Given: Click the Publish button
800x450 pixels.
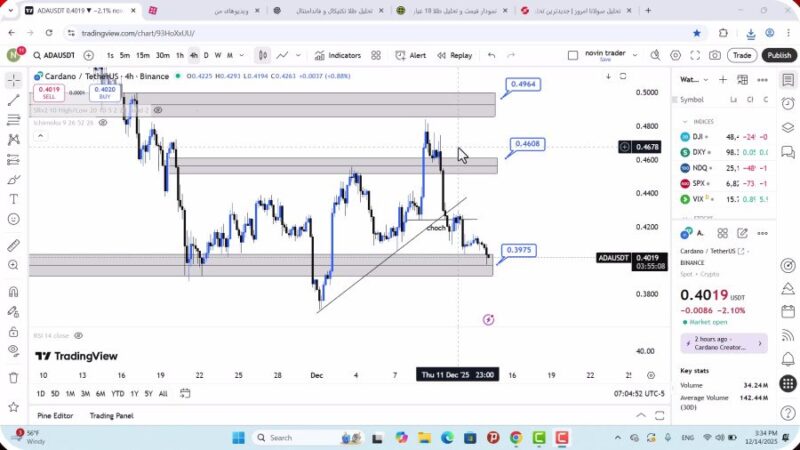Looking at the screenshot, I should (x=778, y=55).
